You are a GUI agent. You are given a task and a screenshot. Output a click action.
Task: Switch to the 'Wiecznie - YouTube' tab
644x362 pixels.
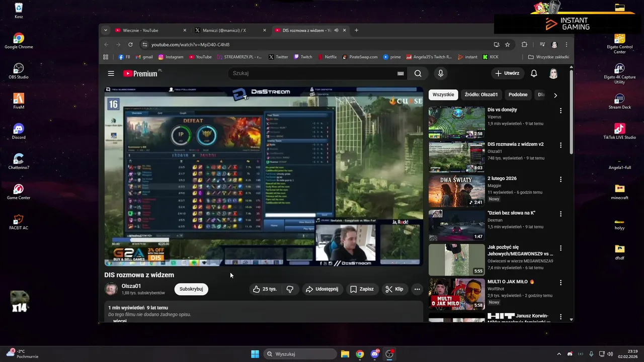coord(151,30)
